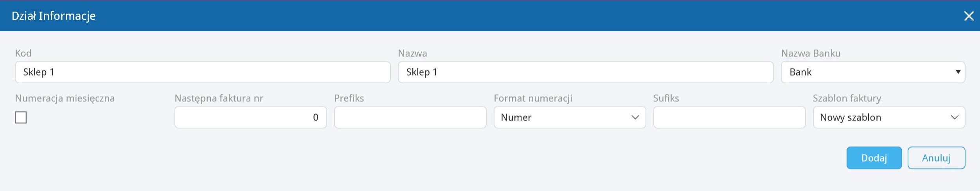Screen dimensions: 980x191
Task: Open the Format numeracji dropdown showing Numer
Action: 570,117
